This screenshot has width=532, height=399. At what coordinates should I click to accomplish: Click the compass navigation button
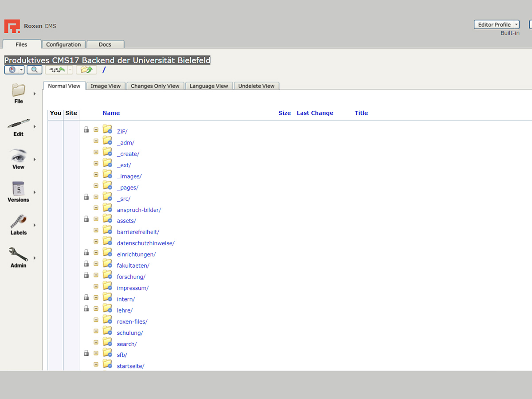12,70
